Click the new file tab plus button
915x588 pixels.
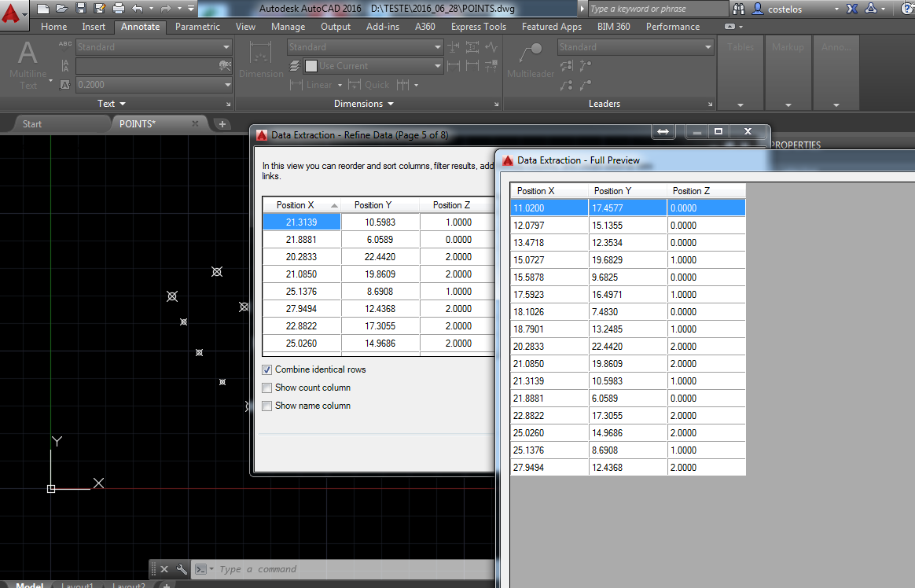tap(222, 123)
